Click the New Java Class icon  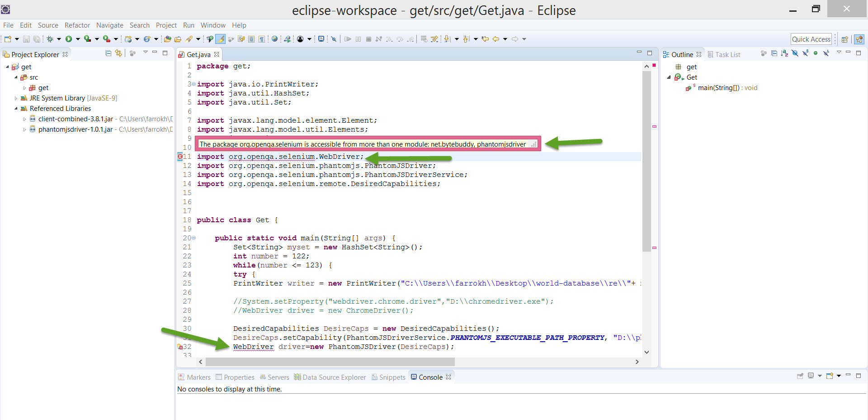coord(147,39)
